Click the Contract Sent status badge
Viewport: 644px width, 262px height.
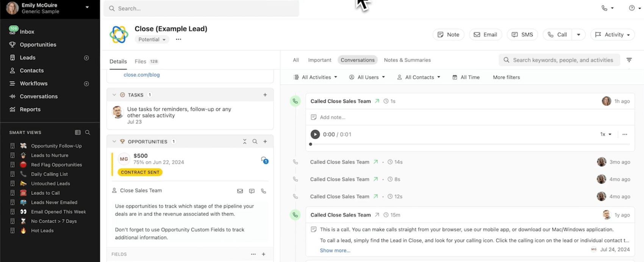(x=140, y=172)
